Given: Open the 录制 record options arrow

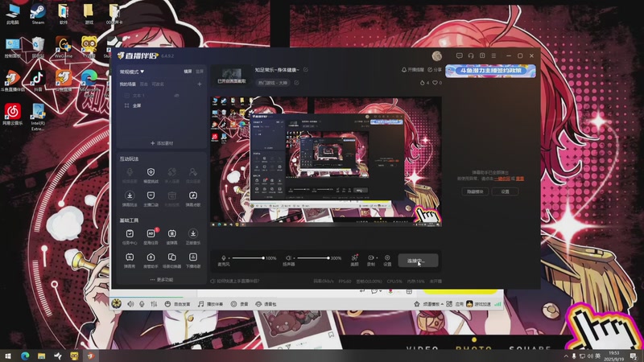Looking at the screenshot, I should click(377, 257).
